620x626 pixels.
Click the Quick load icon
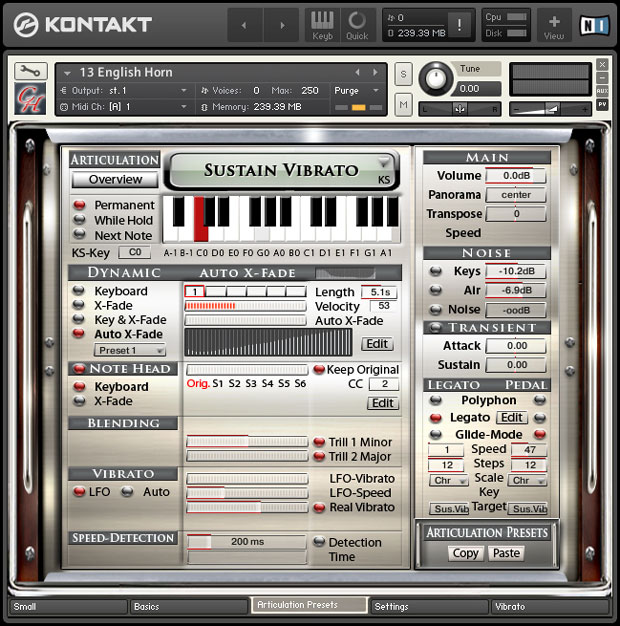click(357, 24)
